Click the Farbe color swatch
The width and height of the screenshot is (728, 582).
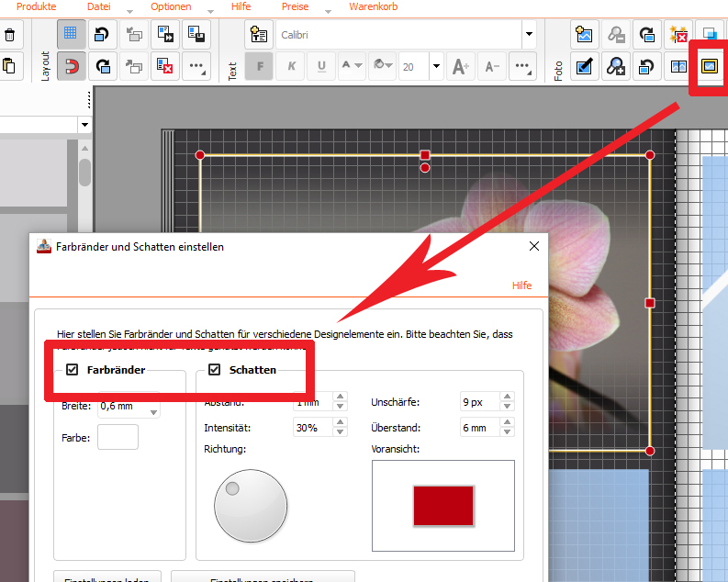tap(118, 437)
